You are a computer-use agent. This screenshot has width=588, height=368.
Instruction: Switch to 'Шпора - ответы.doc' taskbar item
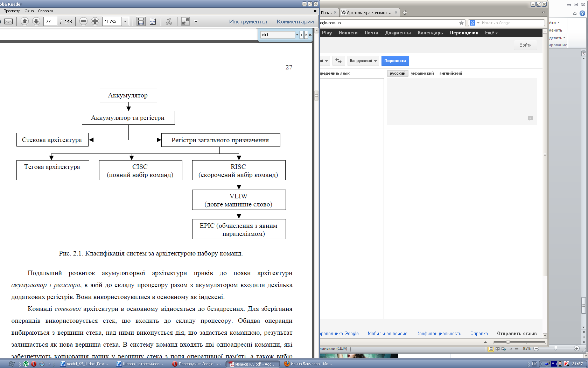click(141, 364)
